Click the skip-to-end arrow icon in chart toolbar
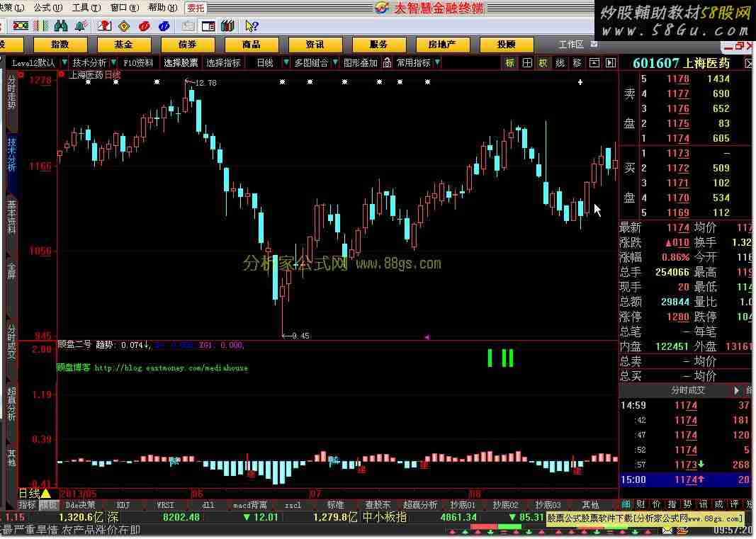This screenshot has height=539, width=756. (610, 62)
